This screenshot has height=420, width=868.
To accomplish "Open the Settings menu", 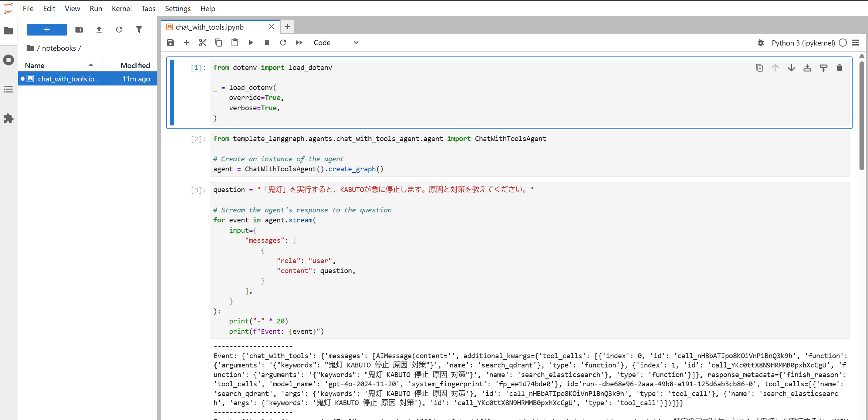I will click(178, 9).
